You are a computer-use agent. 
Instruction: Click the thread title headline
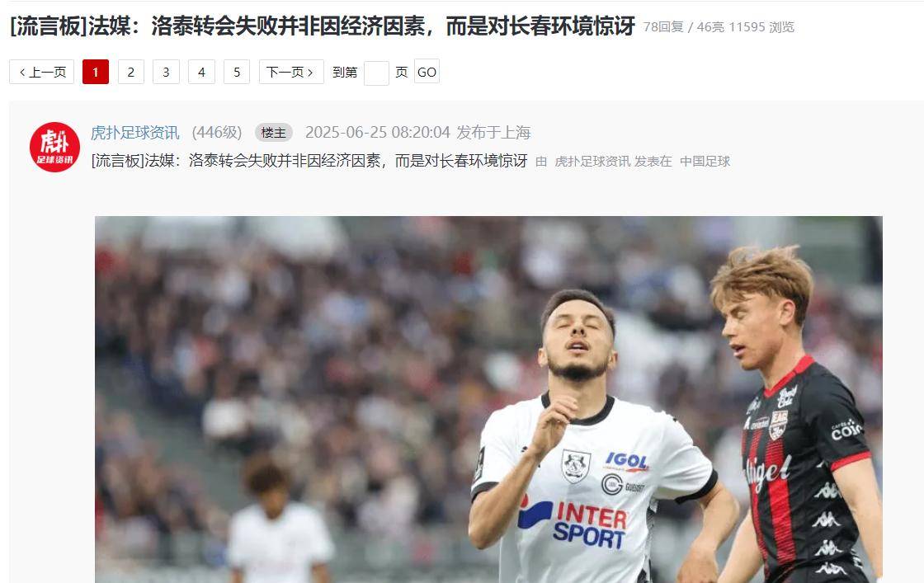[x=323, y=26]
